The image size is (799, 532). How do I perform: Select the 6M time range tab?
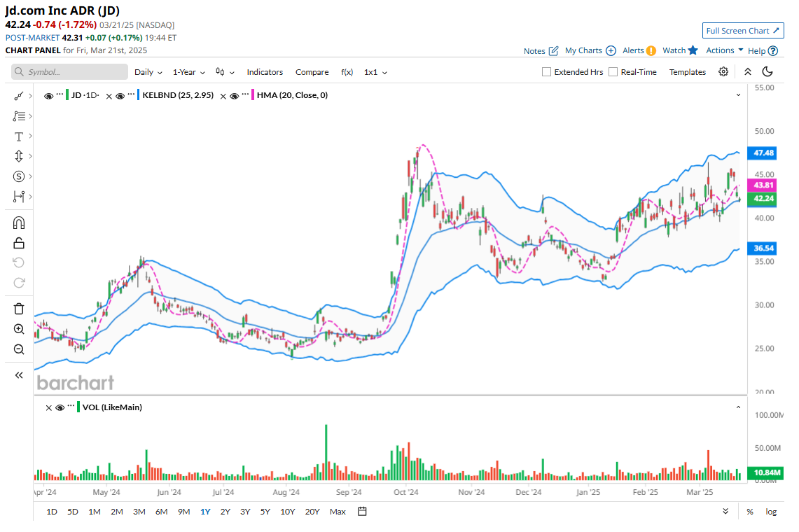pyautogui.click(x=161, y=512)
